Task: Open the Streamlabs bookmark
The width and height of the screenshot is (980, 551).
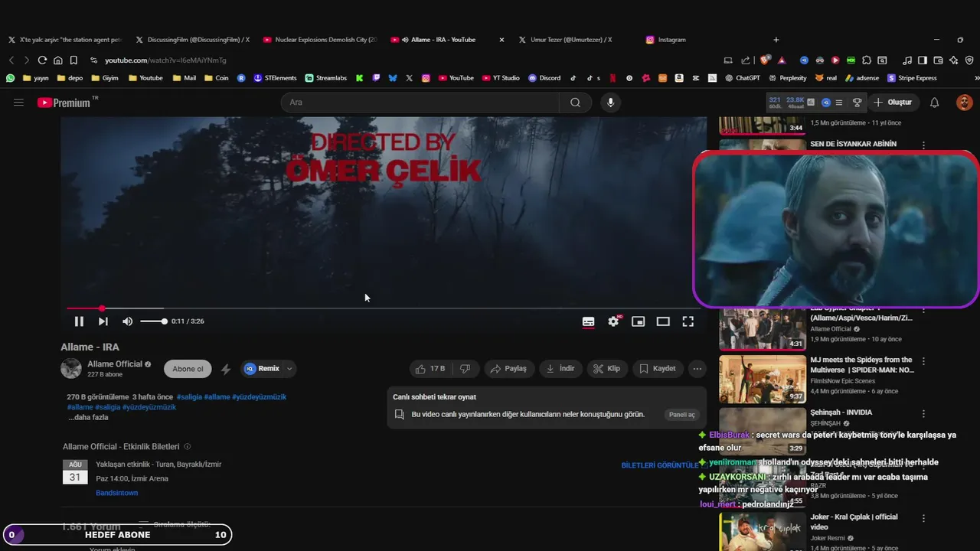Action: tap(325, 78)
